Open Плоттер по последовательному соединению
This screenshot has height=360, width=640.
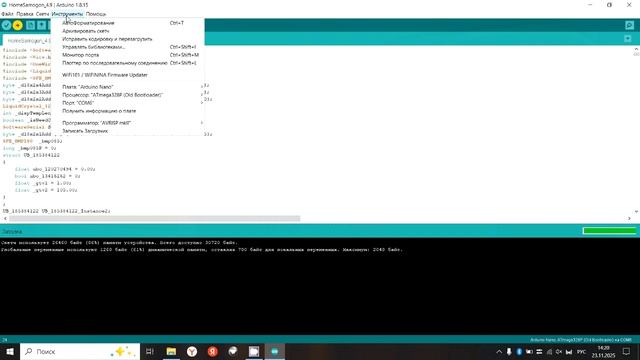(x=127, y=63)
